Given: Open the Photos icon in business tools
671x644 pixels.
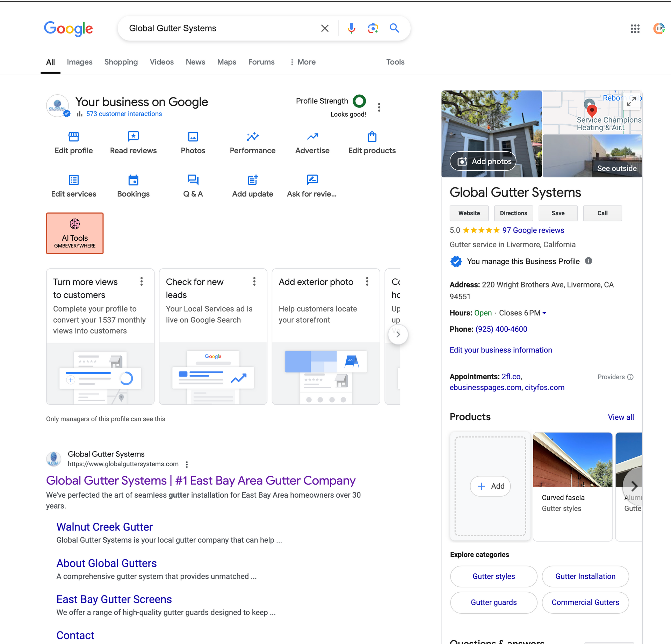Looking at the screenshot, I should (x=193, y=137).
